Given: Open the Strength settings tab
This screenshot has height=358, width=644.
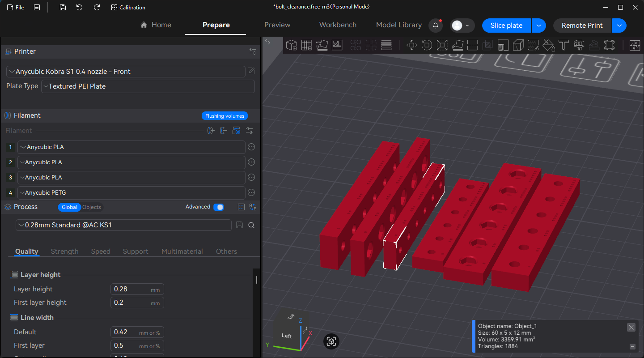Looking at the screenshot, I should 65,251.
